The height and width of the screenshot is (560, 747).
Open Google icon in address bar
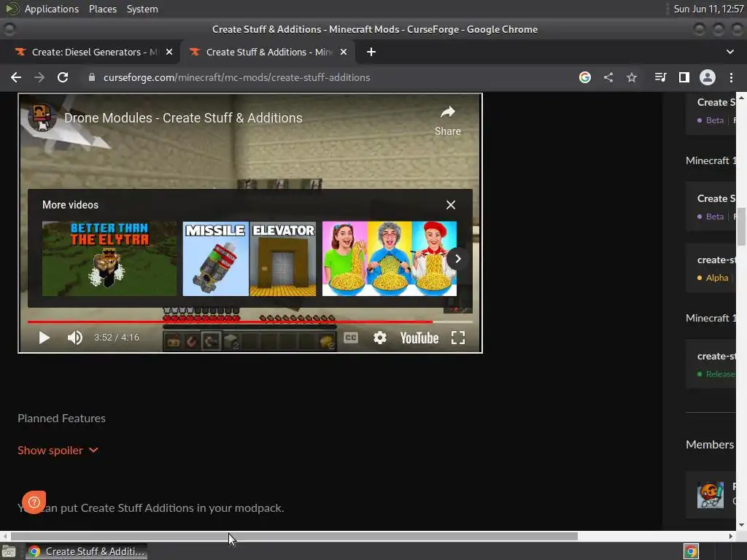tap(585, 77)
